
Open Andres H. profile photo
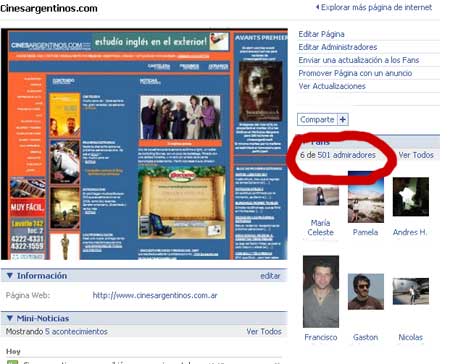411,197
